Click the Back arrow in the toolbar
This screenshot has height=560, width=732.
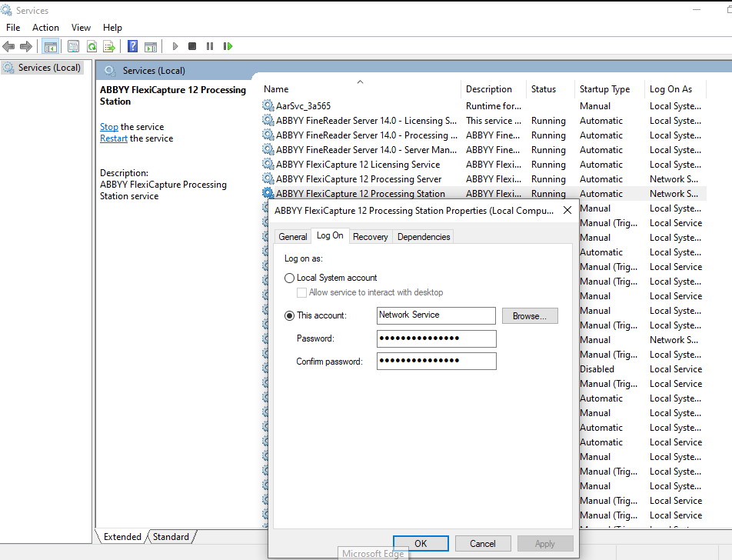8,46
